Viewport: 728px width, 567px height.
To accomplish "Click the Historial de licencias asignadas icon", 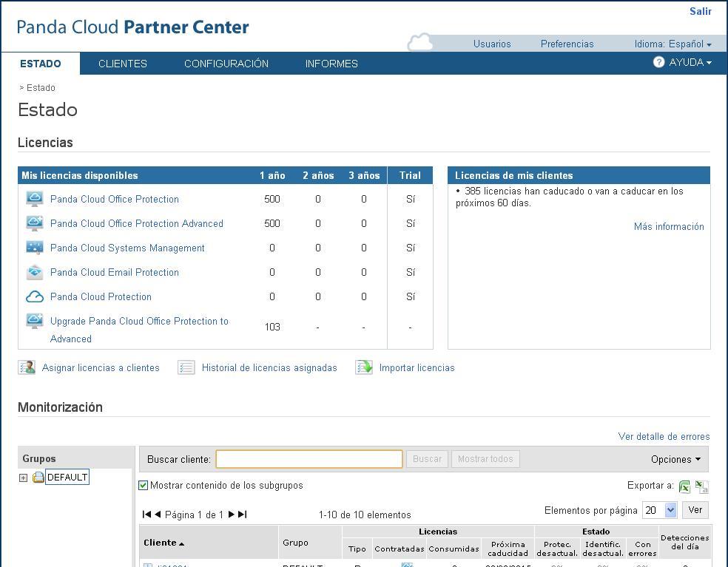I will (186, 367).
